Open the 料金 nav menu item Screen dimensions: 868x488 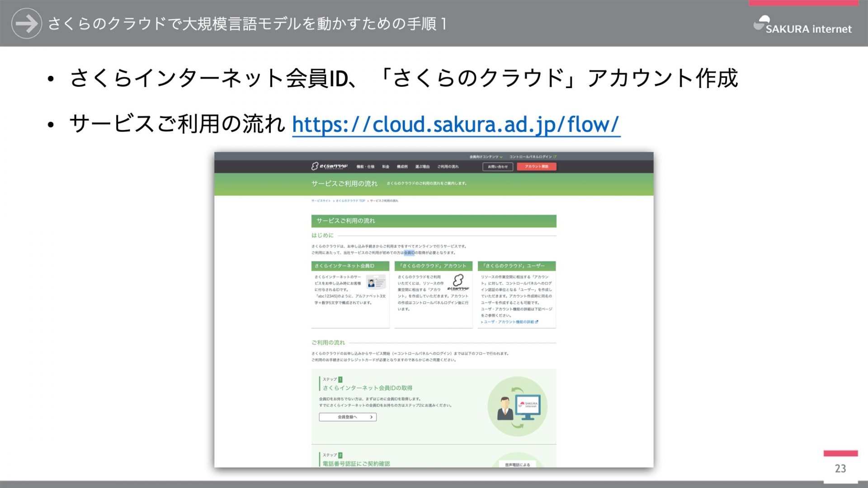pyautogui.click(x=385, y=167)
